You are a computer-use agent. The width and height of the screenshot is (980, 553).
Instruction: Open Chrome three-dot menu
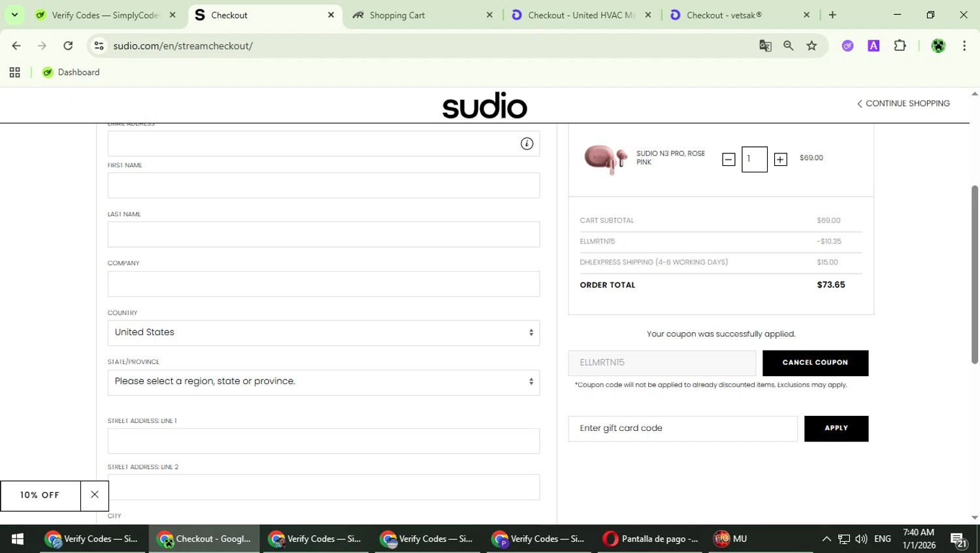[x=964, y=46]
